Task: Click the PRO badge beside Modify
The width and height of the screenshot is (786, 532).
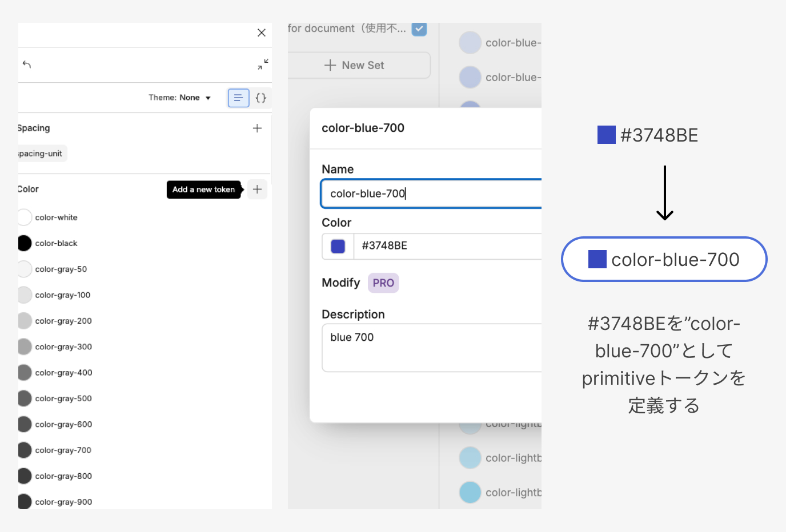Action: [x=383, y=283]
